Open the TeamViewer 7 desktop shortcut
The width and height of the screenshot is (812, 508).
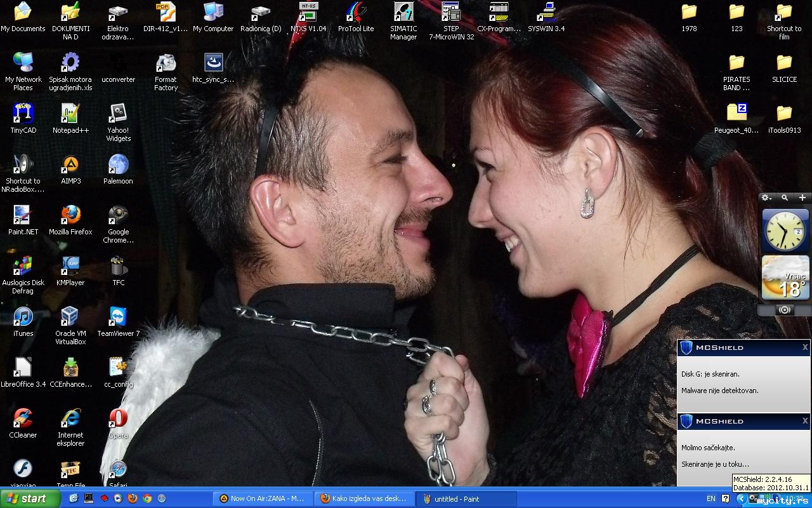click(x=118, y=317)
